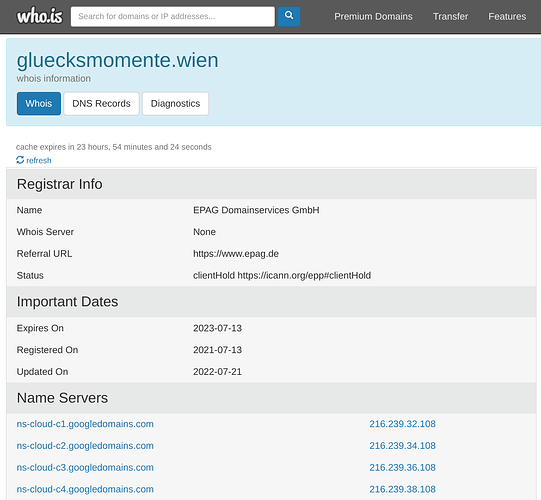541x500 pixels.
Task: Click the Updated On label
Action: [x=42, y=372]
